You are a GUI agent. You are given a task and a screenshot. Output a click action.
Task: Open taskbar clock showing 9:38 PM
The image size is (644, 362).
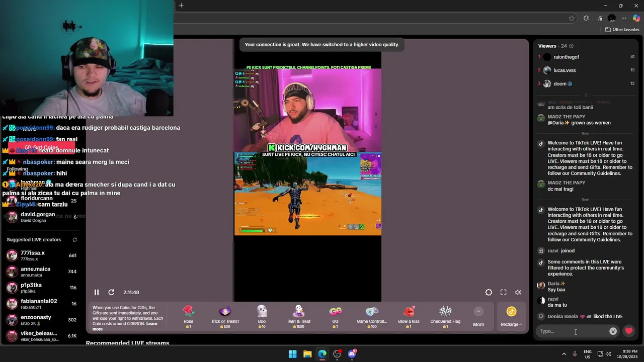628,354
